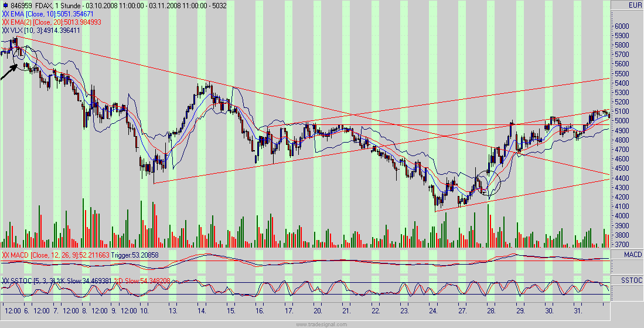Click date label 28. on time axis
Screen dimensions: 644x328
click(x=492, y=311)
